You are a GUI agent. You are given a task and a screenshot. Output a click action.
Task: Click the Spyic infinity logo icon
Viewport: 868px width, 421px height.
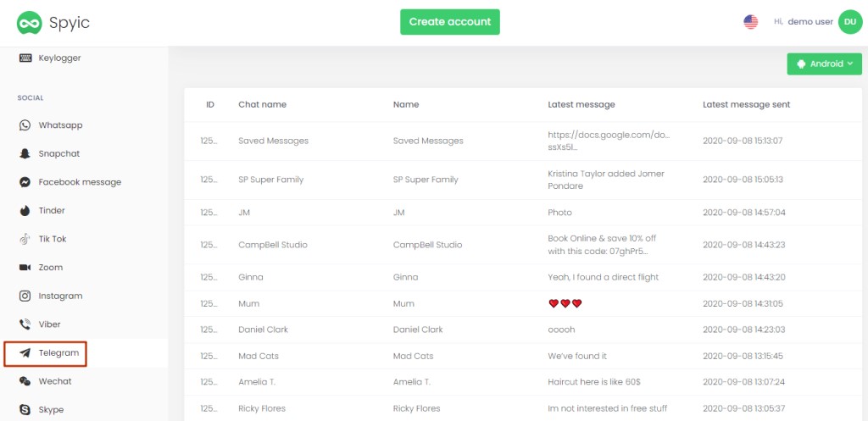30,23
